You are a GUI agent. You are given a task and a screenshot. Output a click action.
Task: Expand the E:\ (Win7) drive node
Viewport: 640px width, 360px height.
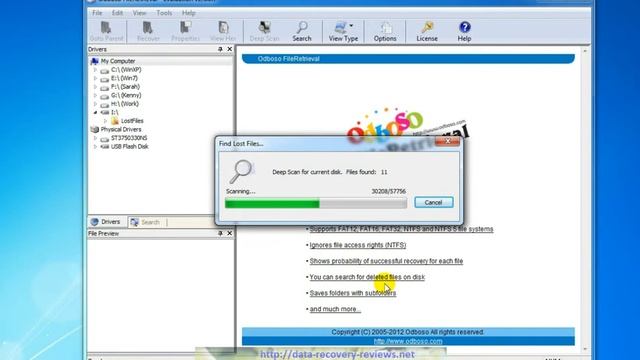point(96,78)
